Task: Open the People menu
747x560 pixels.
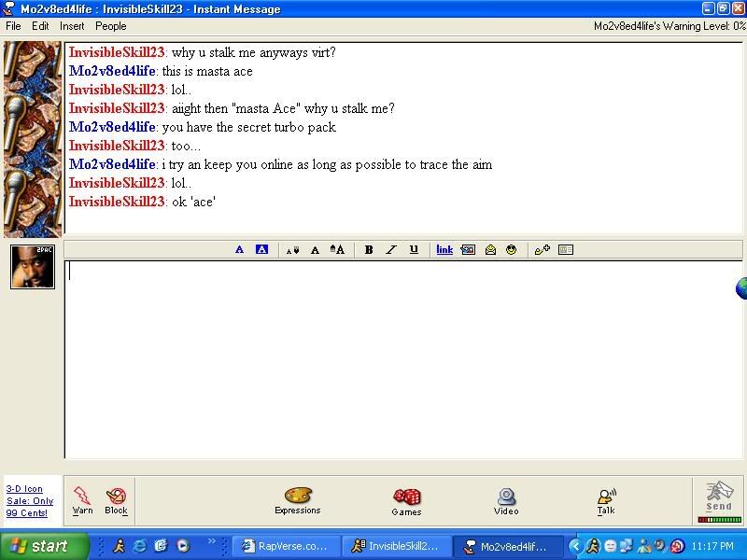Action: coord(110,26)
